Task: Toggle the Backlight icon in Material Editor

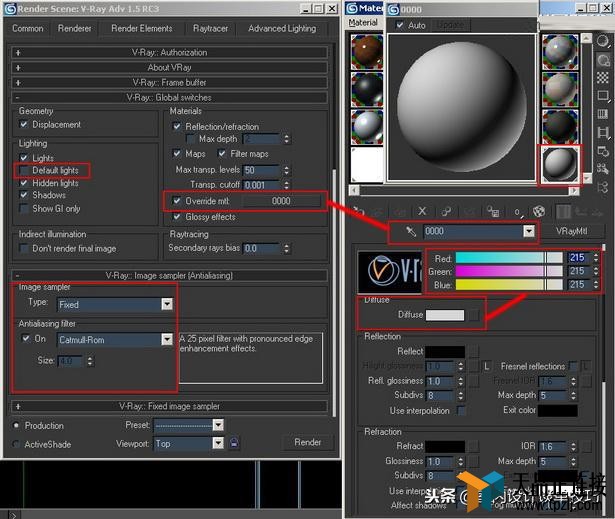Action: click(x=603, y=59)
